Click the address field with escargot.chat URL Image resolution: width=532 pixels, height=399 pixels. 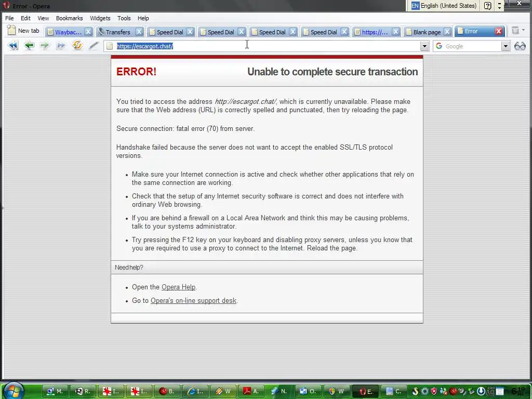click(267, 46)
